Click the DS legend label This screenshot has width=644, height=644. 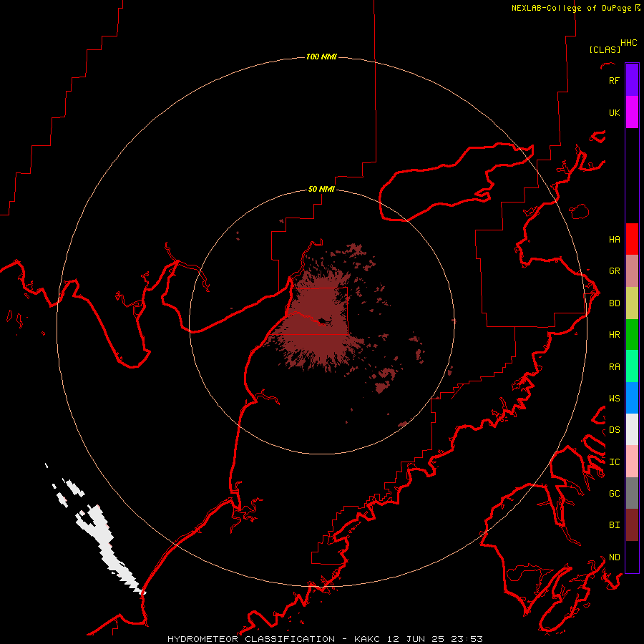[614, 430]
